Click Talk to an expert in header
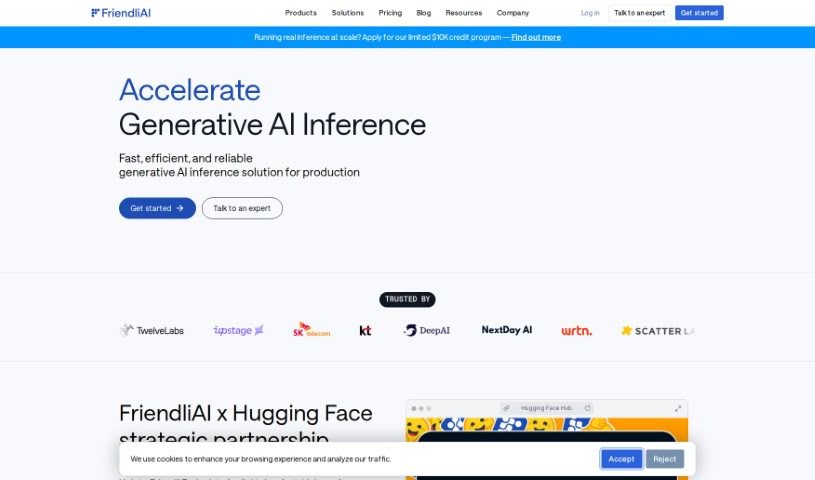 tap(639, 12)
